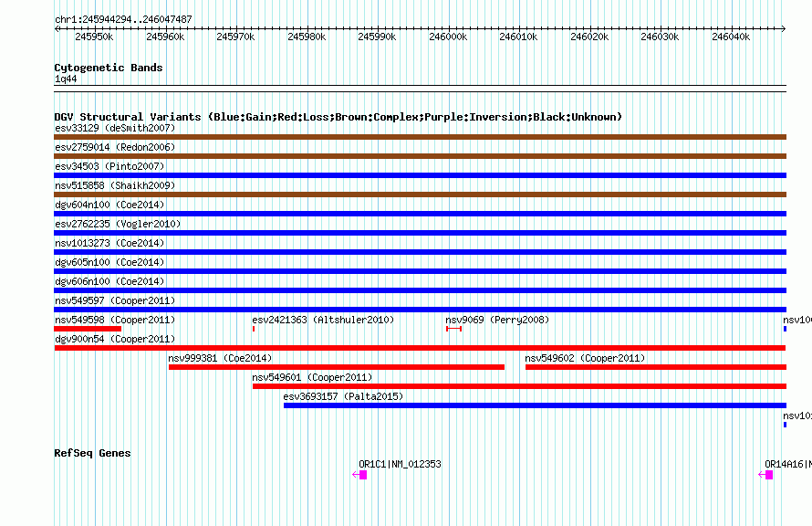
Task: Select the esv2762235 (Vogler2010) variant label
Action: pos(118,224)
